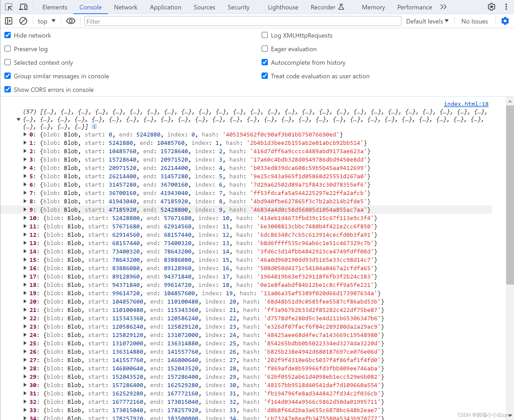Open the Default levels dropdown

click(x=427, y=21)
